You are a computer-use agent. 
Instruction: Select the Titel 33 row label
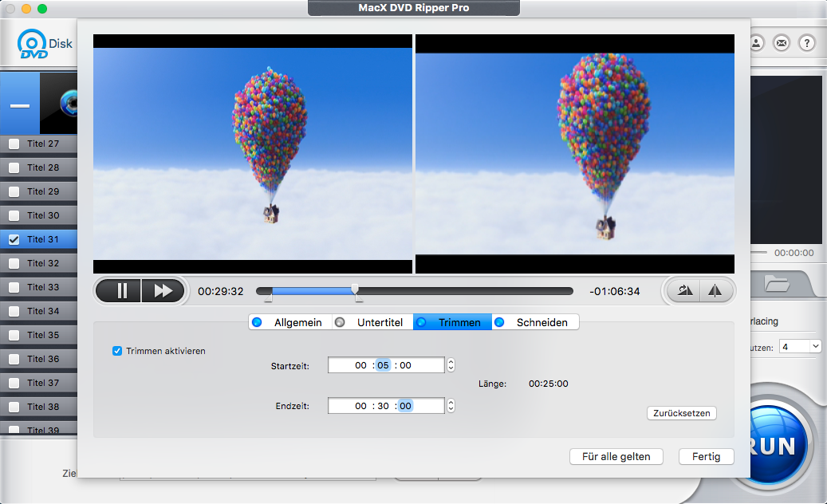pos(43,287)
